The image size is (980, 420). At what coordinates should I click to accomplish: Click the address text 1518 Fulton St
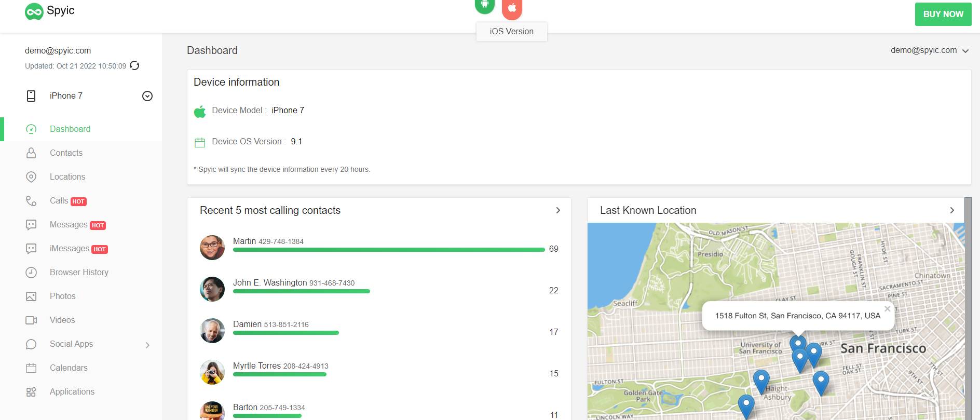click(798, 316)
